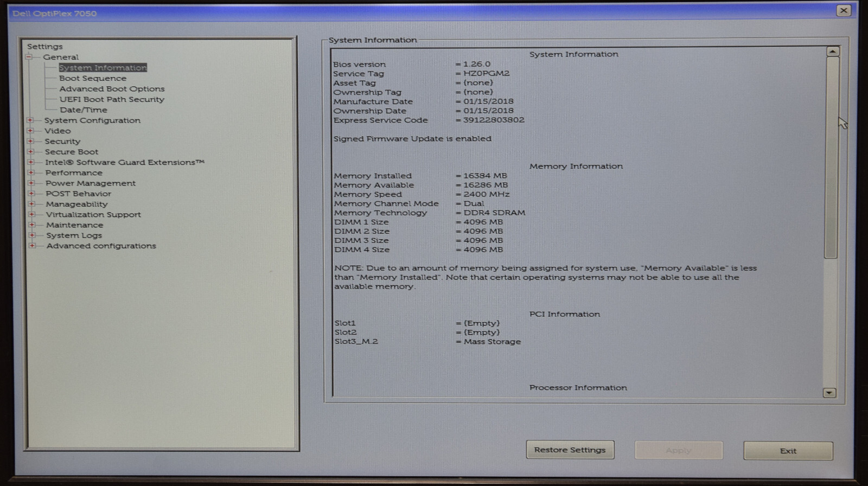Screen dimensions: 868x486
Task: Click the Slot3_M.2 Mass Storage value
Action: [493, 342]
